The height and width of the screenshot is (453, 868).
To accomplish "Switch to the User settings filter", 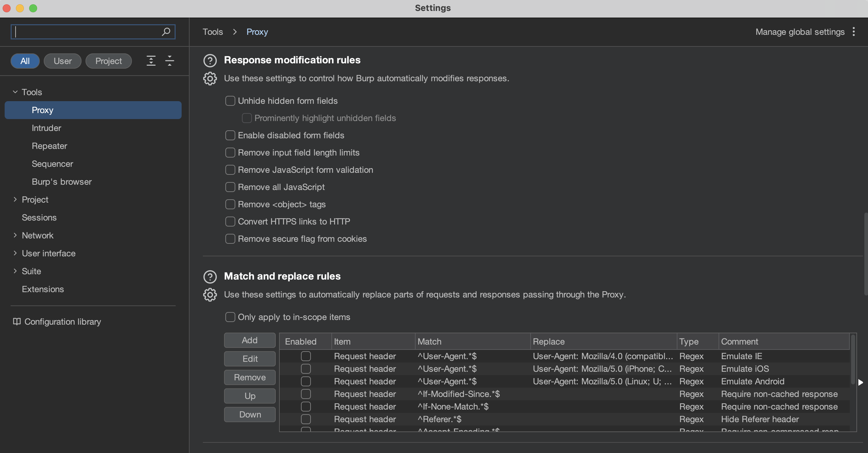I will (x=63, y=61).
